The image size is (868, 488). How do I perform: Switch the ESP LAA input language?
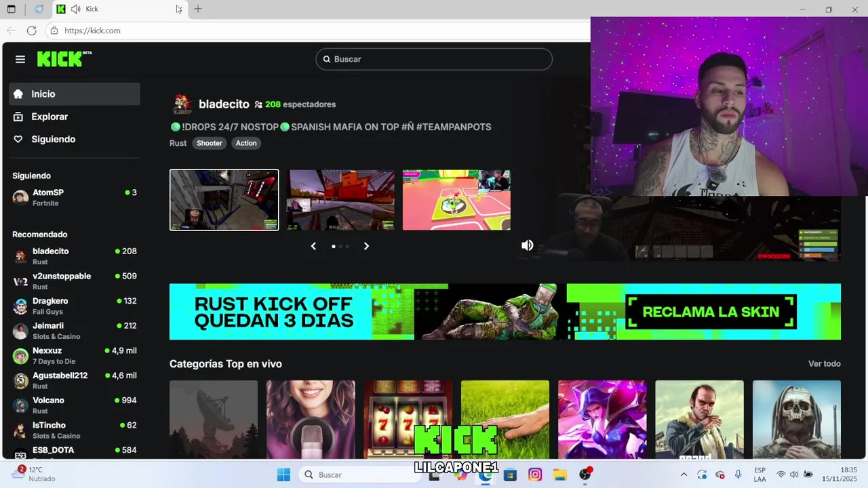[x=759, y=474]
